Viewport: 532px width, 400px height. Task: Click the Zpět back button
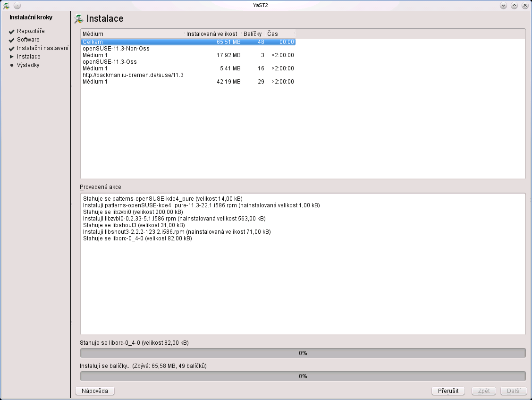[483, 391]
